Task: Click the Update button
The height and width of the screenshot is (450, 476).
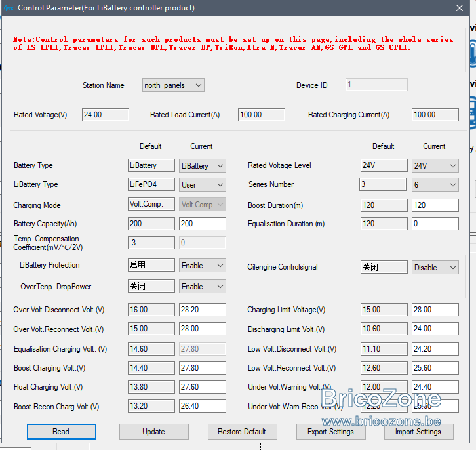Action: pyautogui.click(x=154, y=432)
